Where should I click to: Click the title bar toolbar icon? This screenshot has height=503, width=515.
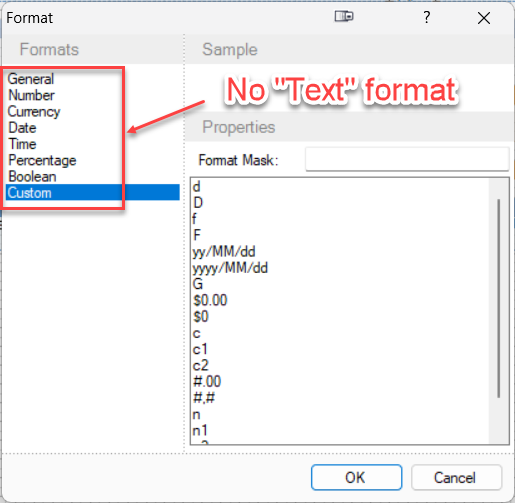click(344, 16)
